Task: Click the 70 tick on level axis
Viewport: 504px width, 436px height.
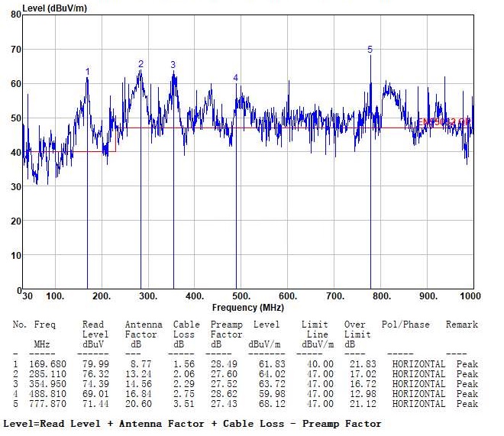Action: click(16, 50)
